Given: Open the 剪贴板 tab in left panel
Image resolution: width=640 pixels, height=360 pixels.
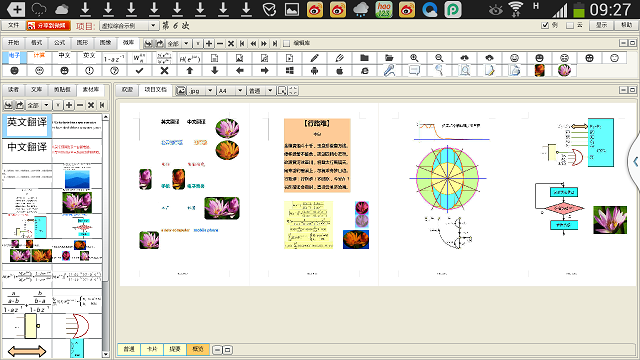Looking at the screenshot, I should pyautogui.click(x=62, y=90).
